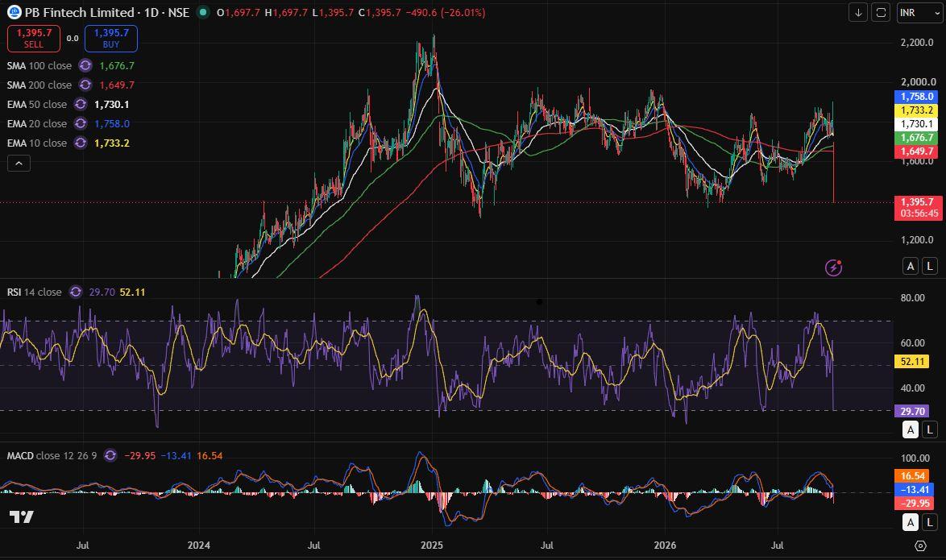Image resolution: width=946 pixels, height=560 pixels.
Task: Collapse the indicator legend with chevron
Action: point(19,163)
